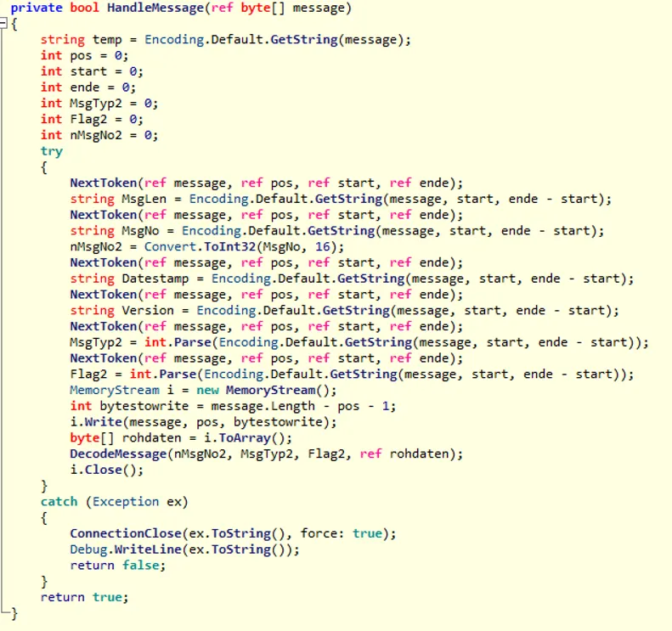Click the 'int MsgTyp2 = 0' declaration

(x=99, y=104)
